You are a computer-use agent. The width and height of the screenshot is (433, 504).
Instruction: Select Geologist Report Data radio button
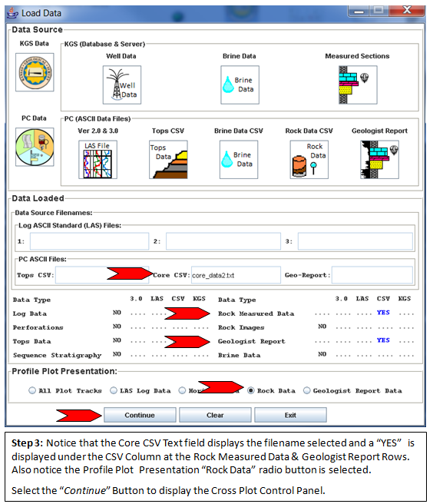tap(307, 390)
